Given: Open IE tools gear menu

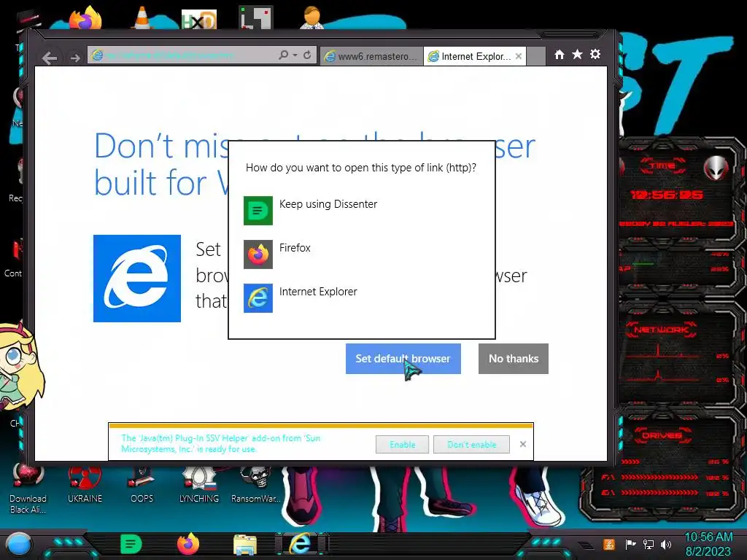Looking at the screenshot, I should (x=595, y=54).
